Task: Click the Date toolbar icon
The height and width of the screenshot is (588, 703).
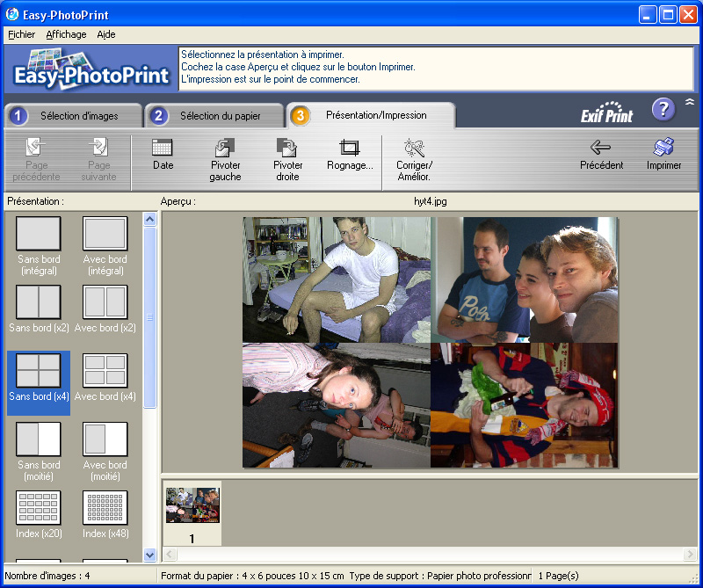Action: [x=163, y=148]
